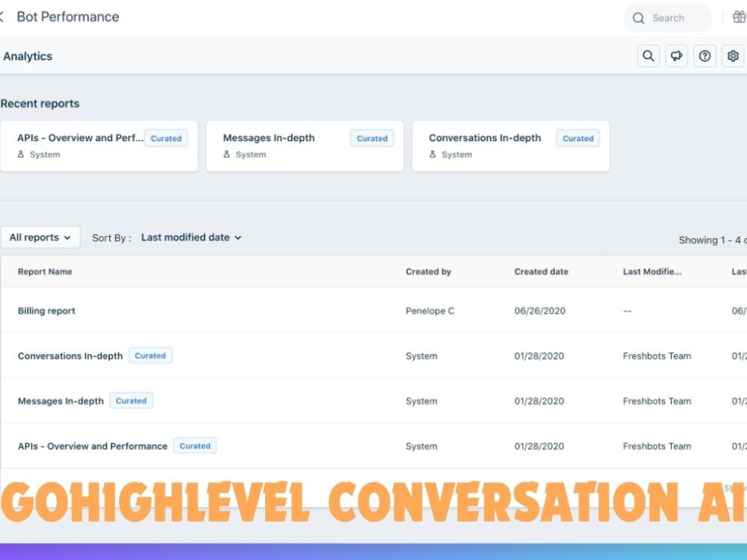Click Curated tag in APIs Overview row
This screenshot has width=747, height=560.
coord(195,446)
